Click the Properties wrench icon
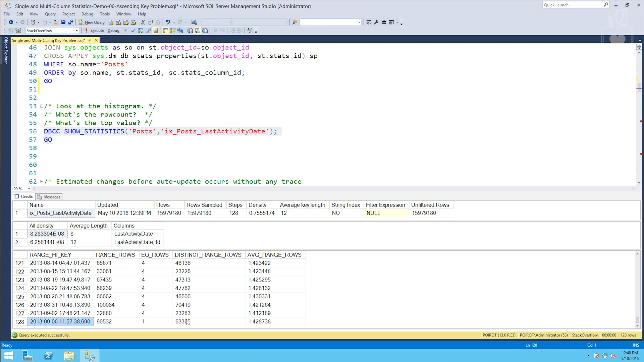Screen dimensions: 644x362 pos(376,22)
